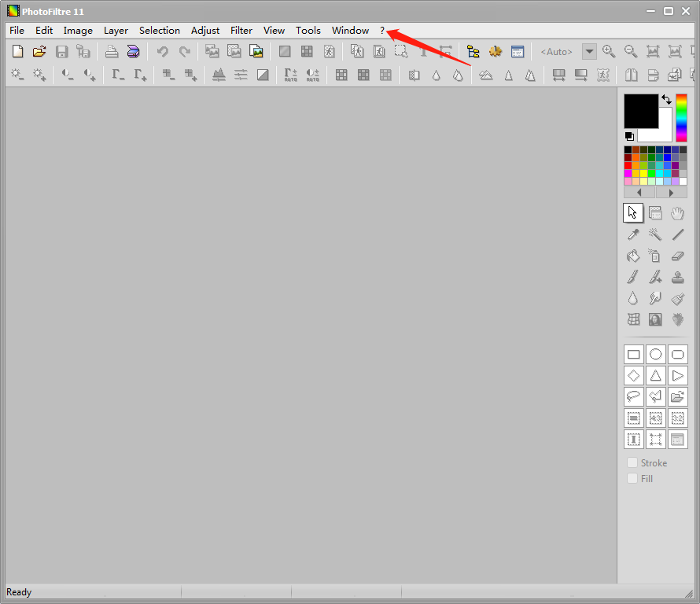Click the Zoom out magnifier icon
The width and height of the screenshot is (700, 604).
click(x=631, y=51)
